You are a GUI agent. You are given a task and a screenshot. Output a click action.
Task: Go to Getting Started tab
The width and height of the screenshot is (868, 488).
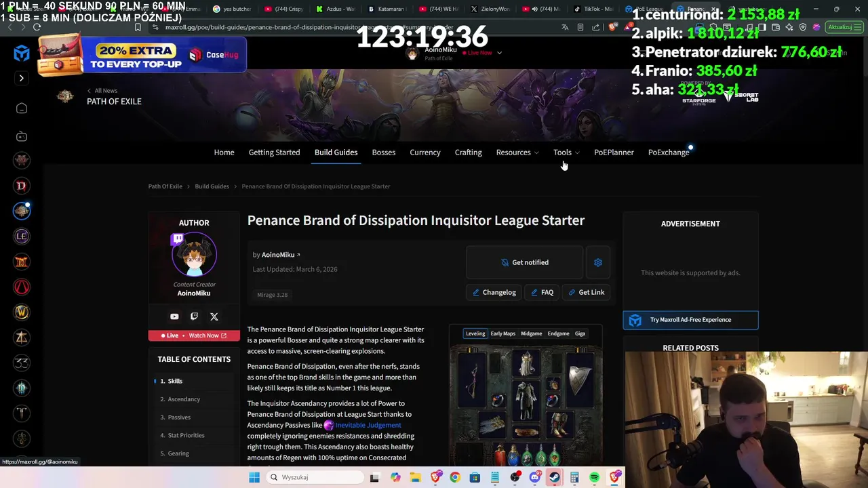(274, 152)
